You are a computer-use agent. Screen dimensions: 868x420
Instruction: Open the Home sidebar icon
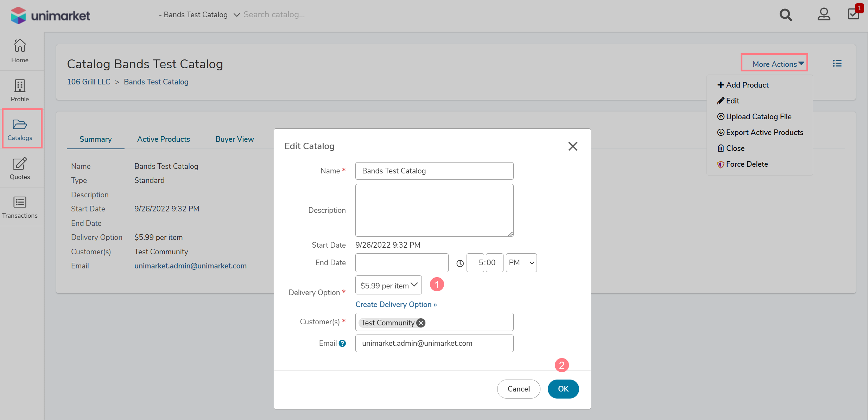coord(20,51)
